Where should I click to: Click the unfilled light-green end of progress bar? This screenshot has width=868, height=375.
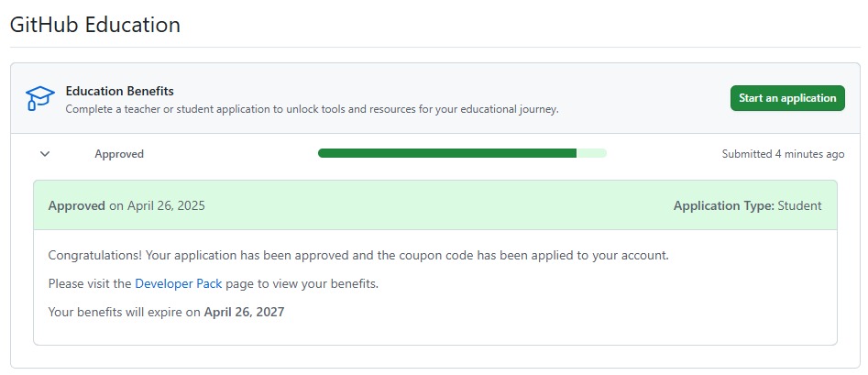(x=591, y=153)
